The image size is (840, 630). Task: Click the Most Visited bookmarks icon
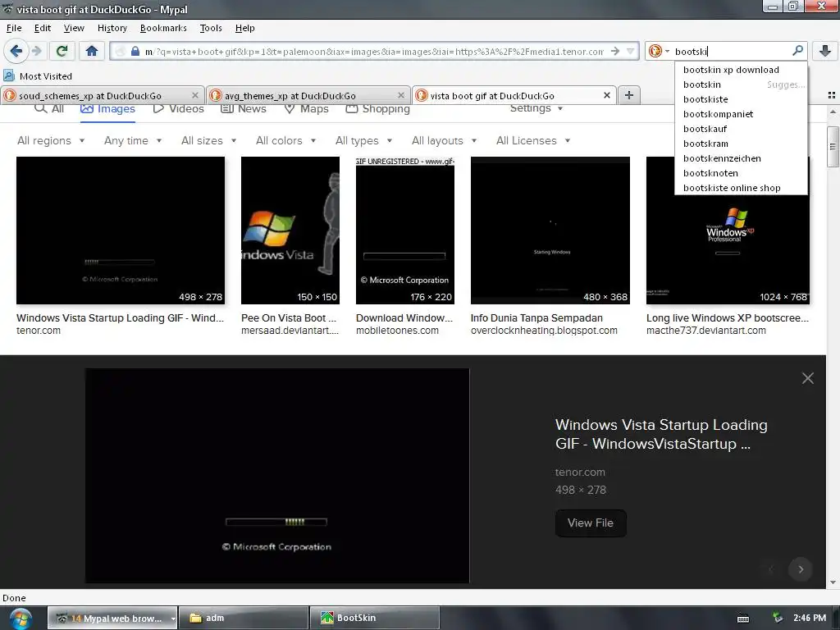click(8, 75)
